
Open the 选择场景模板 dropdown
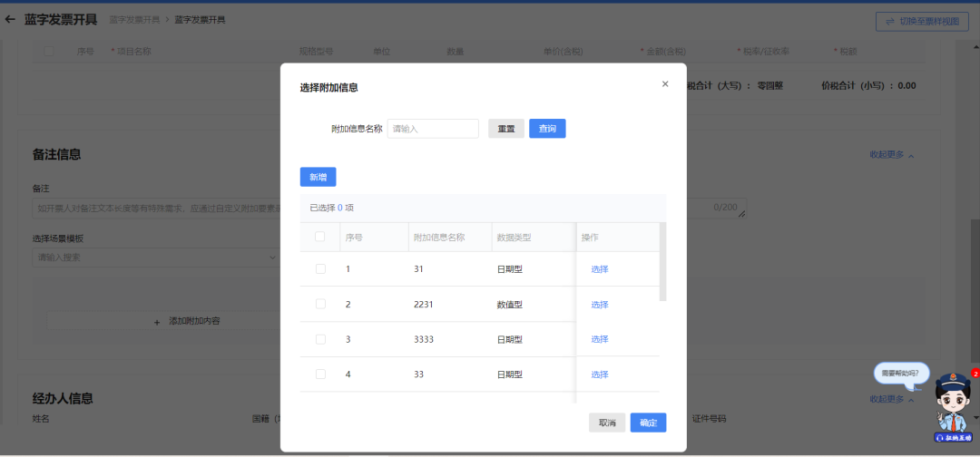click(154, 258)
